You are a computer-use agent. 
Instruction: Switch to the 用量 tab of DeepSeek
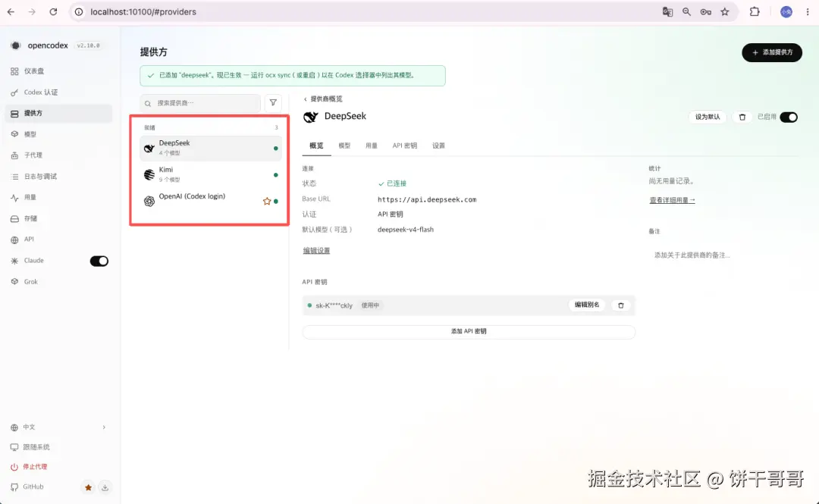[x=372, y=146]
